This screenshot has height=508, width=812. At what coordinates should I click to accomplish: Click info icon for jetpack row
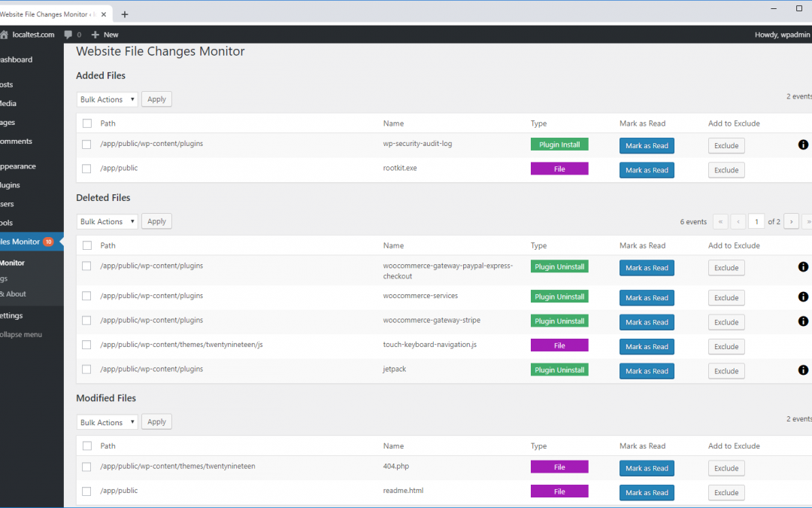803,370
